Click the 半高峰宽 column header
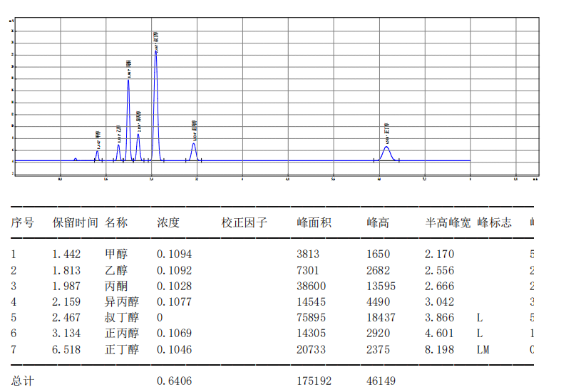 pyautogui.click(x=448, y=222)
